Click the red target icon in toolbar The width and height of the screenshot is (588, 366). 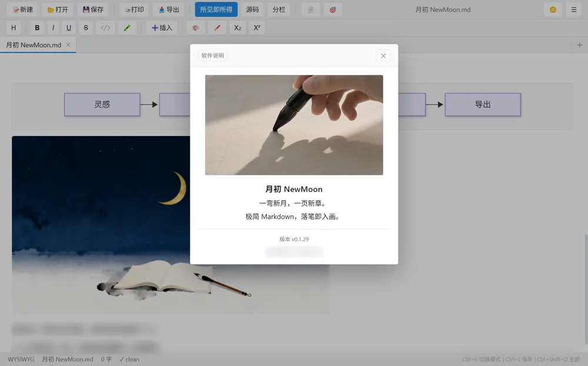point(333,9)
